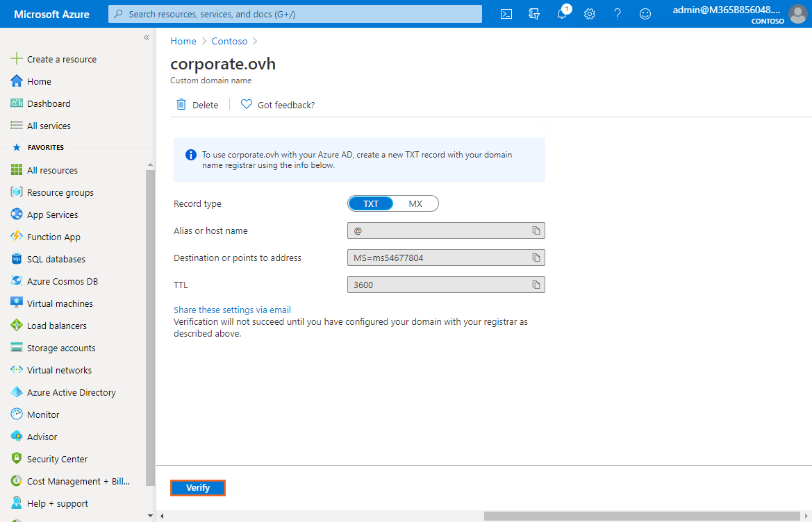This screenshot has width=812, height=522.
Task: Collapse the left sidebar menu
Action: pos(147,37)
